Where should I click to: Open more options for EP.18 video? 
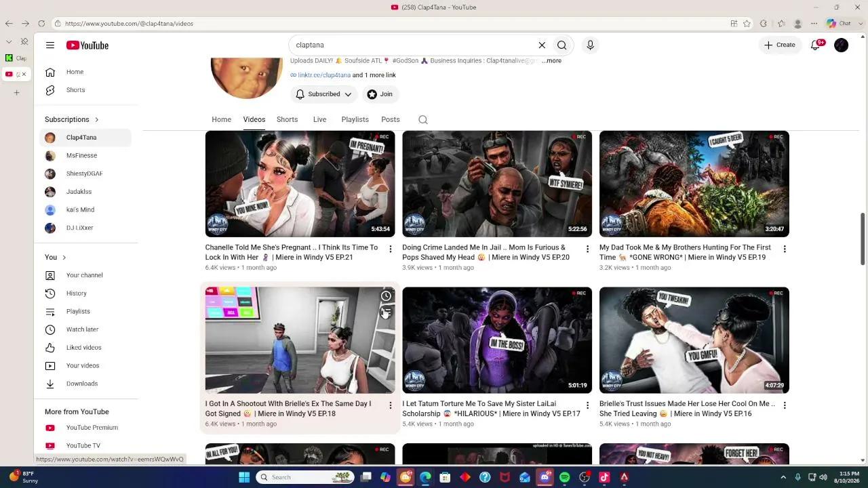(x=390, y=405)
